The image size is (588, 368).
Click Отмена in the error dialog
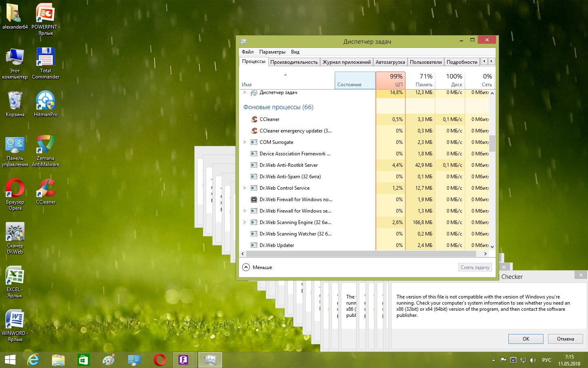tap(565, 339)
